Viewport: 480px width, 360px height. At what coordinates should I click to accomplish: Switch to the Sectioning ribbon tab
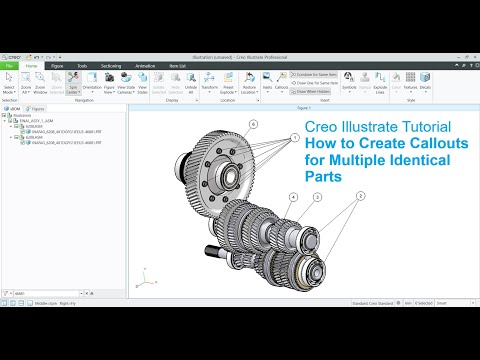click(111, 66)
